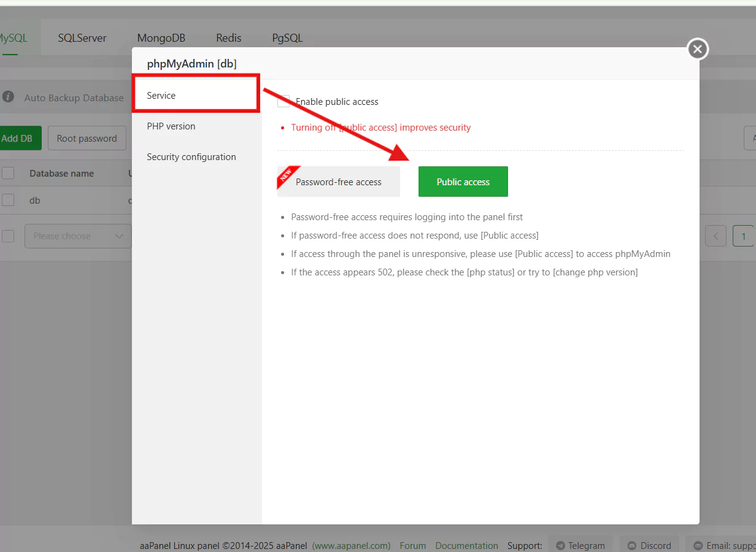Open the Telegram support link
This screenshot has height=552, width=756.
tap(580, 545)
